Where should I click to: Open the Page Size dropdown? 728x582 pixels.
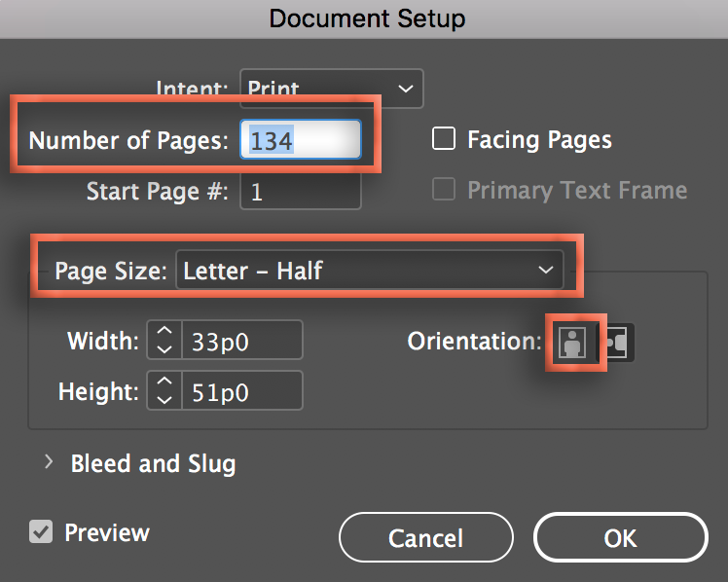point(369,271)
